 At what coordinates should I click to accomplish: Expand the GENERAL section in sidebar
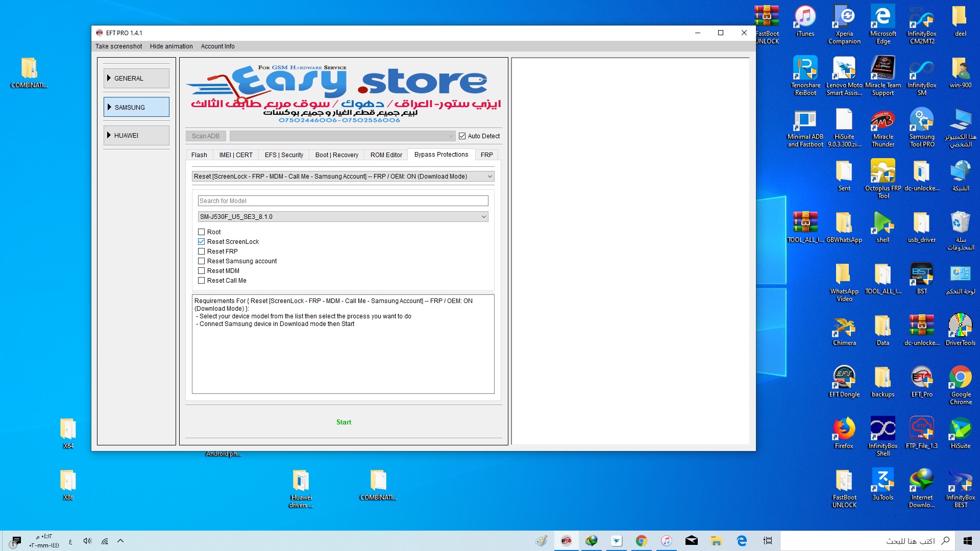(x=136, y=79)
